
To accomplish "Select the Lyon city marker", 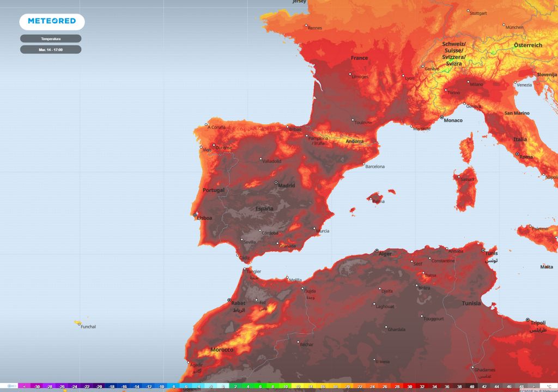I will tap(403, 76).
